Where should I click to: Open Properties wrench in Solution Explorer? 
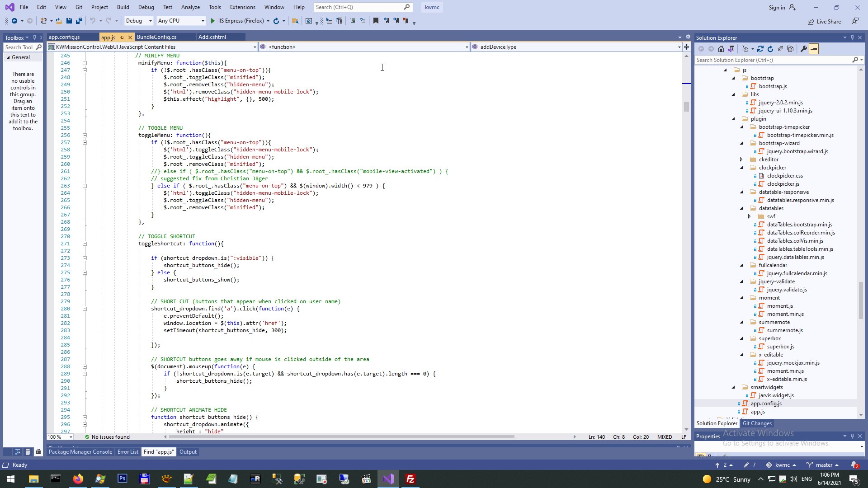click(x=803, y=49)
